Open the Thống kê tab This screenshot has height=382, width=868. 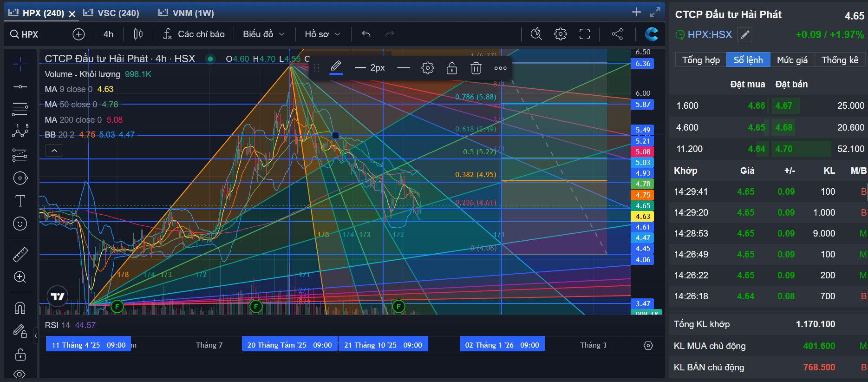(840, 60)
